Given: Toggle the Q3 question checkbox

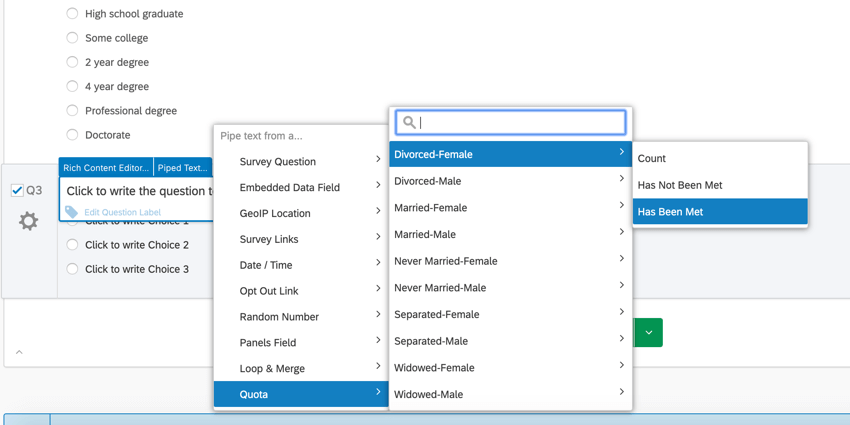Looking at the screenshot, I should pyautogui.click(x=17, y=190).
